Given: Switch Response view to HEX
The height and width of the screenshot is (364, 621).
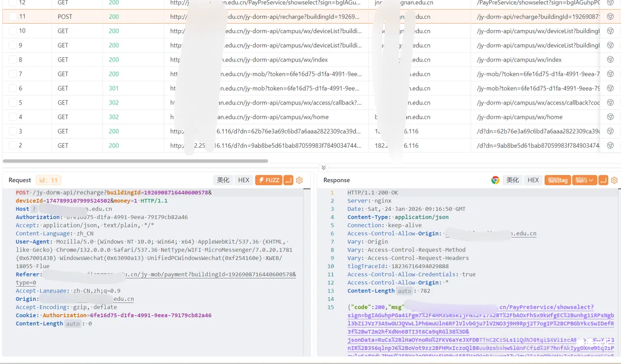Looking at the screenshot, I should [533, 180].
